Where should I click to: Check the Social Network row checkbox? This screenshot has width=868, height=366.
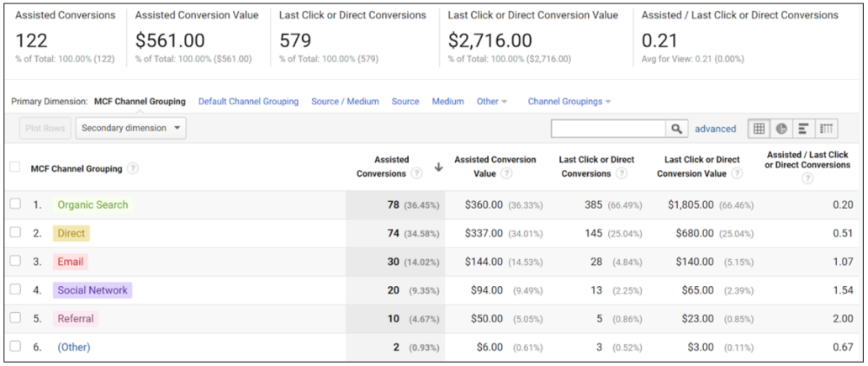click(15, 289)
